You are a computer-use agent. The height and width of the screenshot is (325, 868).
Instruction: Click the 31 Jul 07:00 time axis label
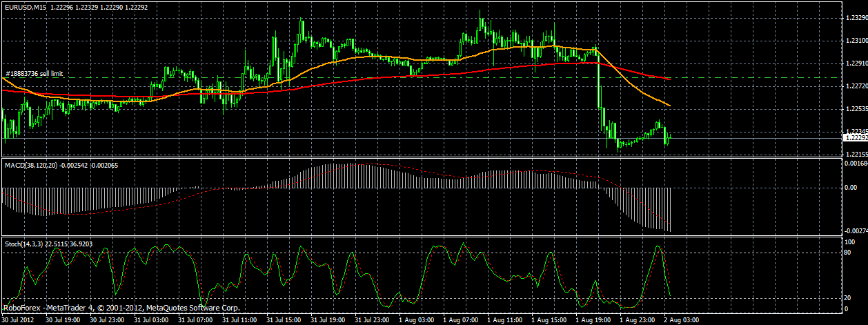pyautogui.click(x=196, y=320)
